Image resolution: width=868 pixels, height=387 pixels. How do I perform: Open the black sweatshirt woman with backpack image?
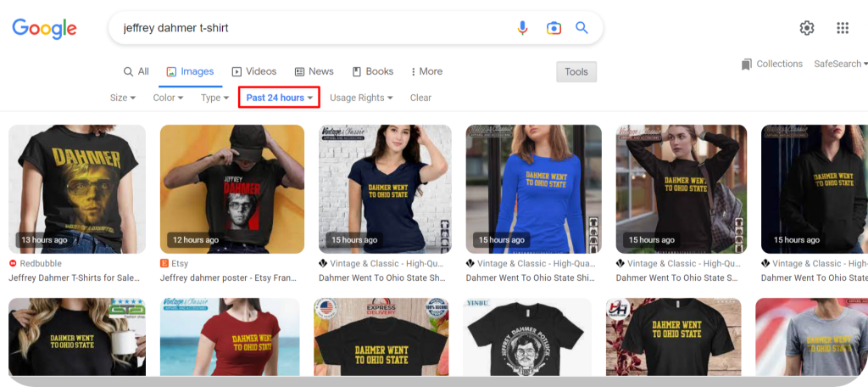tap(682, 189)
